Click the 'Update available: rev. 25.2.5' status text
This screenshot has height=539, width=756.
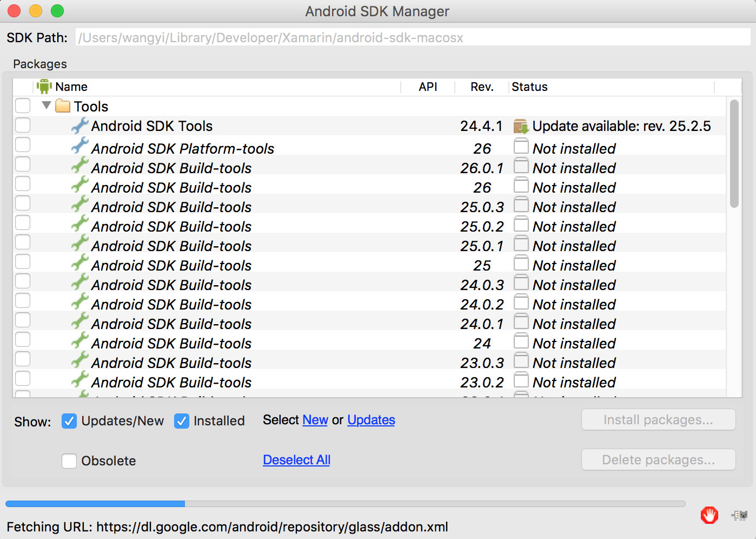tap(622, 126)
